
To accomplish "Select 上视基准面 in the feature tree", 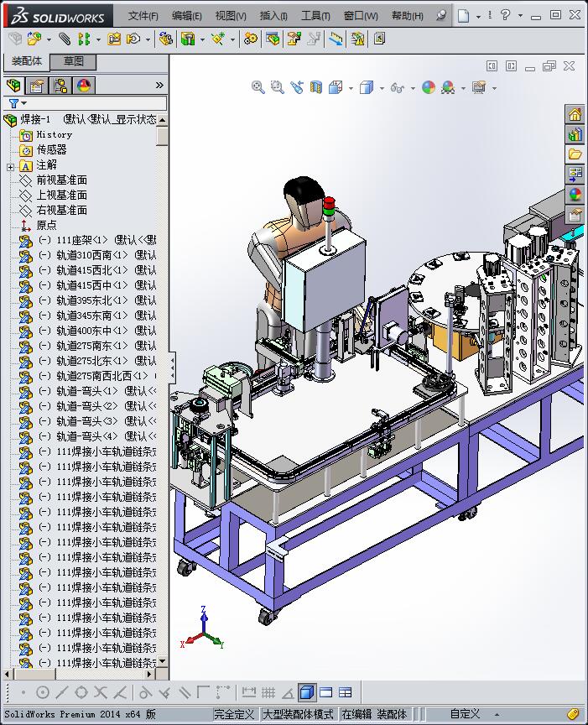I will pyautogui.click(x=61, y=196).
